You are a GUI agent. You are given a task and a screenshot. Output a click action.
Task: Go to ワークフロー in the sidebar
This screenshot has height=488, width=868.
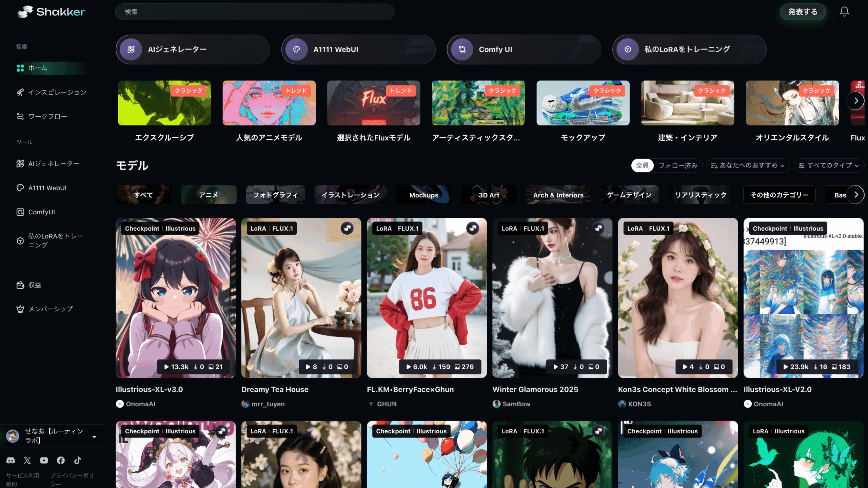(47, 116)
